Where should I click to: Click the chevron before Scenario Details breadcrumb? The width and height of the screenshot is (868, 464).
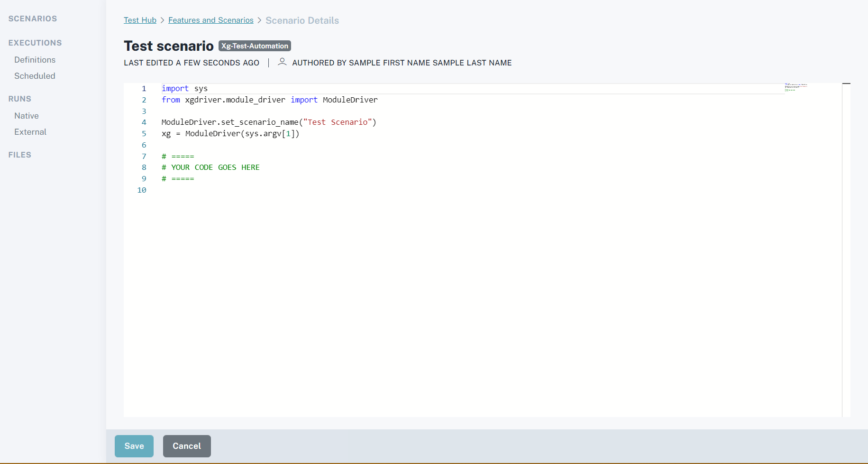[x=259, y=20]
